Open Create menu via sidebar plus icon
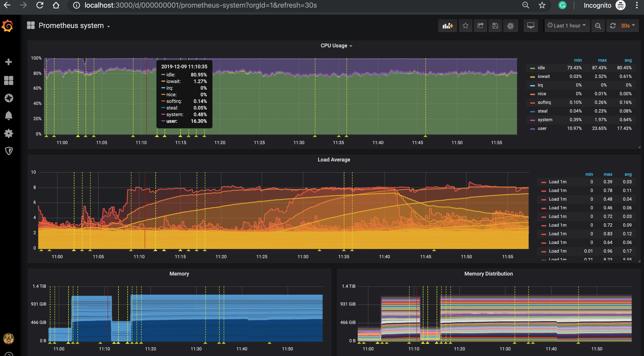644x356 pixels. pyautogui.click(x=9, y=62)
